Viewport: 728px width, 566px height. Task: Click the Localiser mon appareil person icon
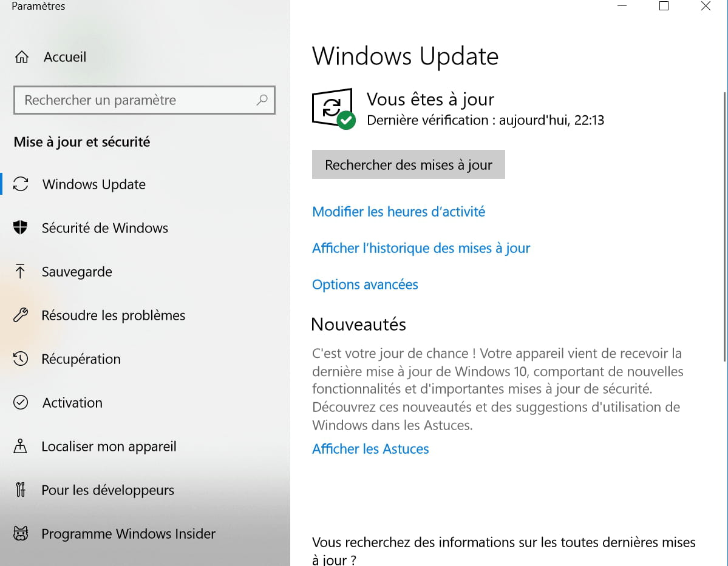click(20, 446)
